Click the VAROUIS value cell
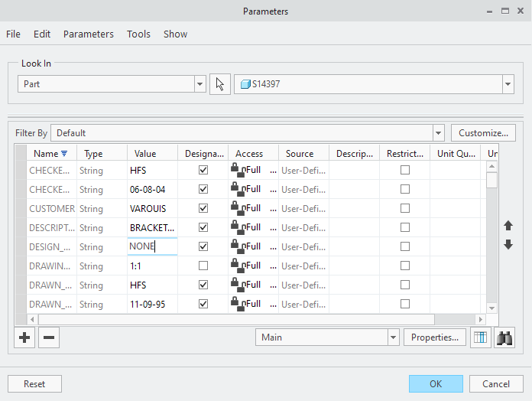This screenshot has width=532, height=401. click(x=152, y=208)
